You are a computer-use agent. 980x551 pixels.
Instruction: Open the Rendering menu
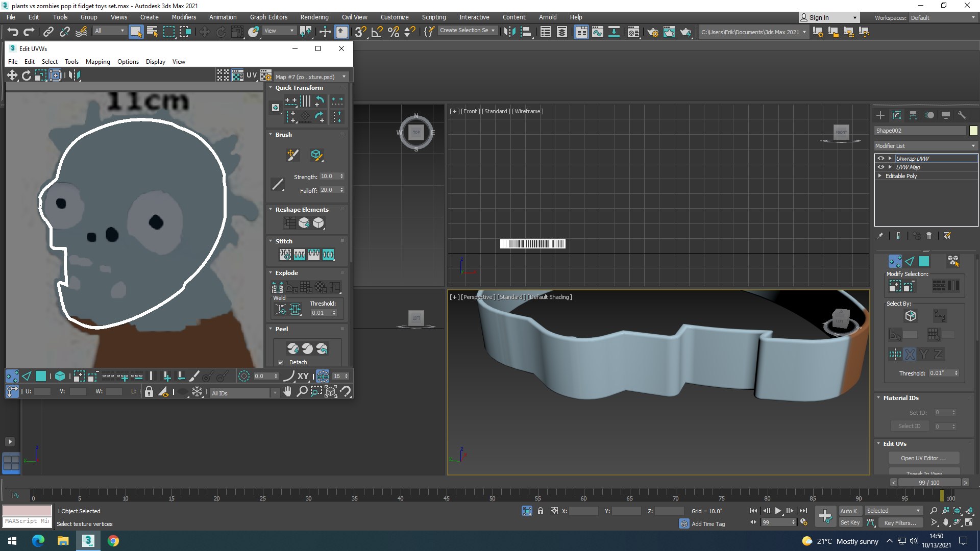coord(314,17)
